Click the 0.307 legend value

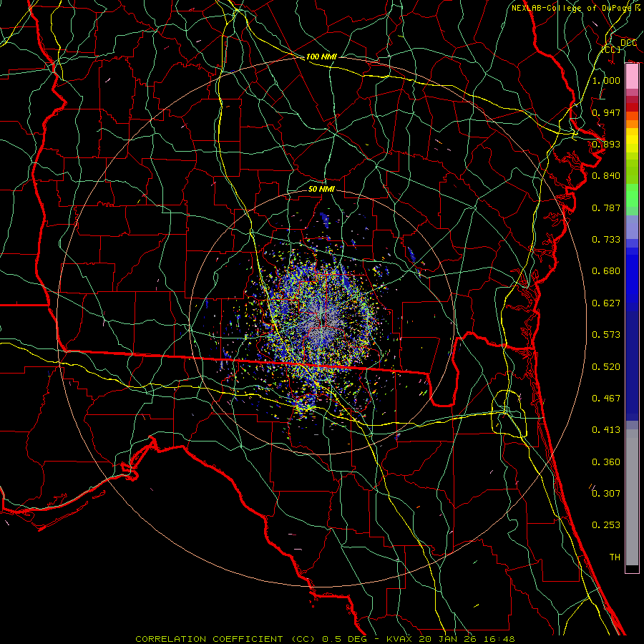pyautogui.click(x=606, y=494)
